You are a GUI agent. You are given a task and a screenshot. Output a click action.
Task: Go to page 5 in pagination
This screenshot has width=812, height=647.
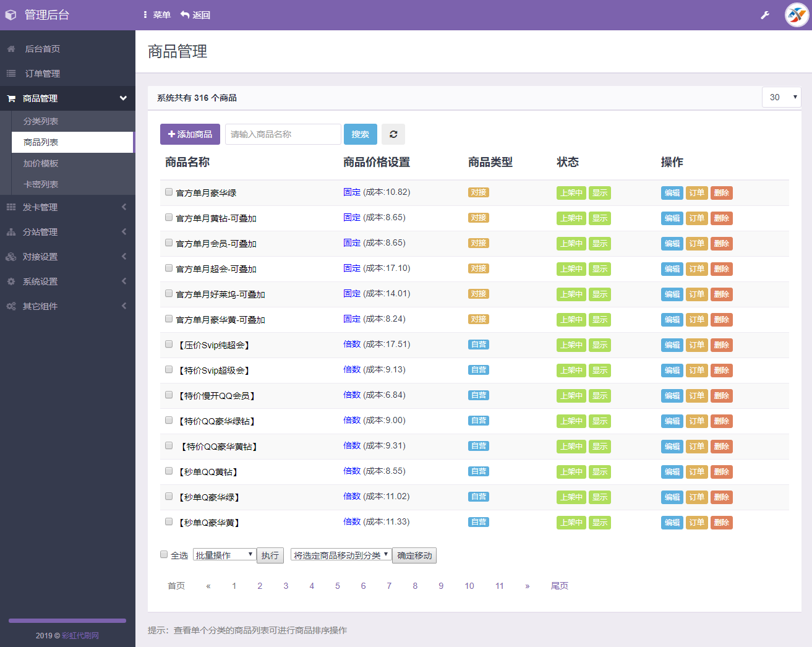click(x=338, y=586)
